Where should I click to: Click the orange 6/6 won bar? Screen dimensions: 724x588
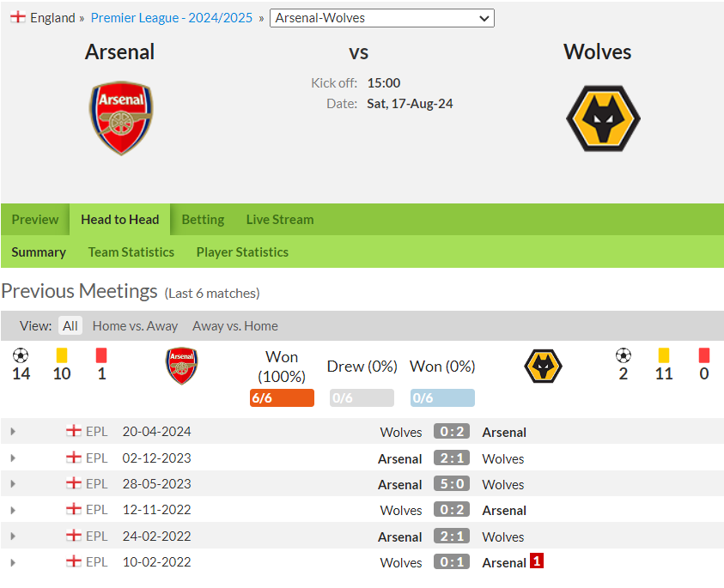point(282,397)
